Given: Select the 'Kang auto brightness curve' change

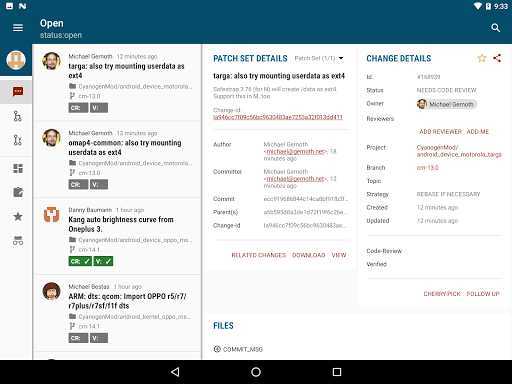Looking at the screenshot, I should pos(117,236).
